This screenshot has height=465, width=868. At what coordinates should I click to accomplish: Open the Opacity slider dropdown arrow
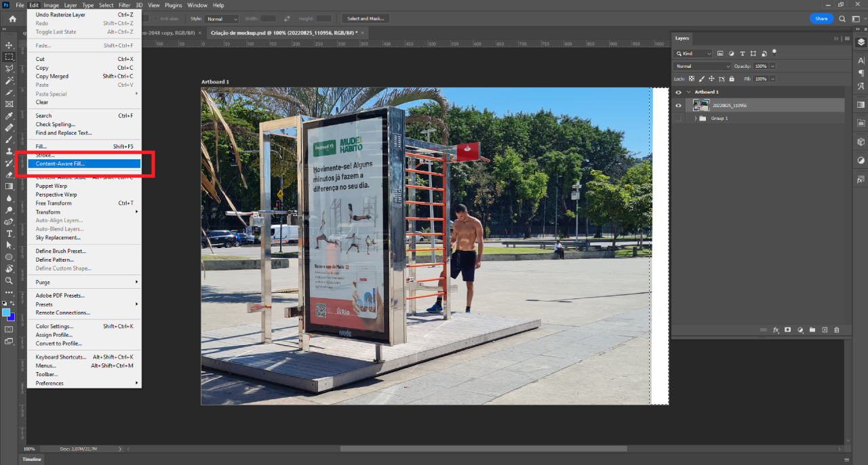[772, 66]
